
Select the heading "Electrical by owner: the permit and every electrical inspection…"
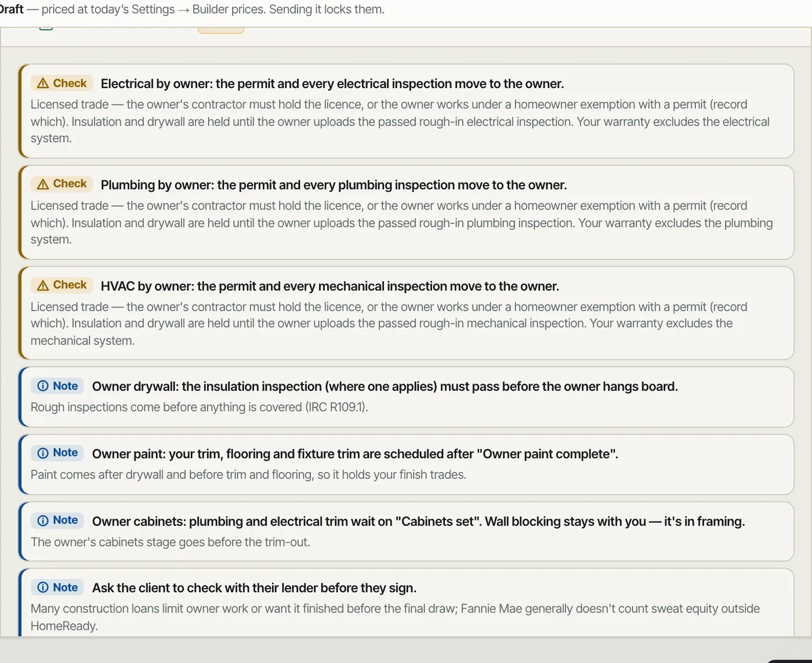[332, 84]
